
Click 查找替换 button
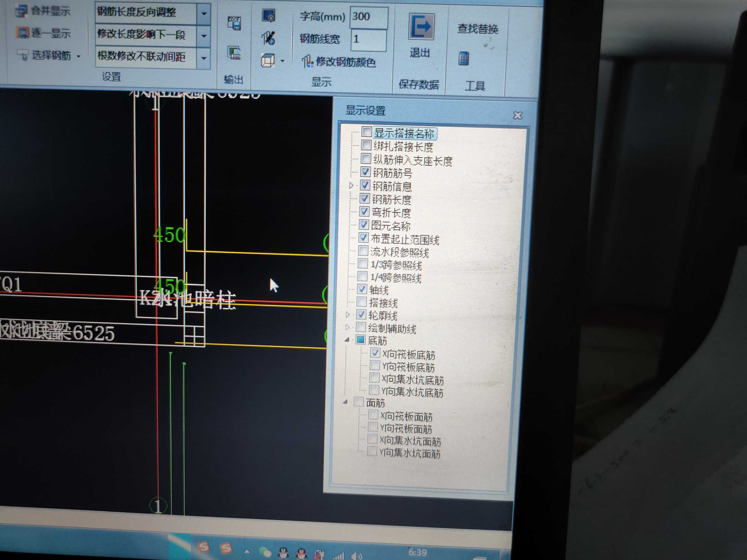pos(478,29)
